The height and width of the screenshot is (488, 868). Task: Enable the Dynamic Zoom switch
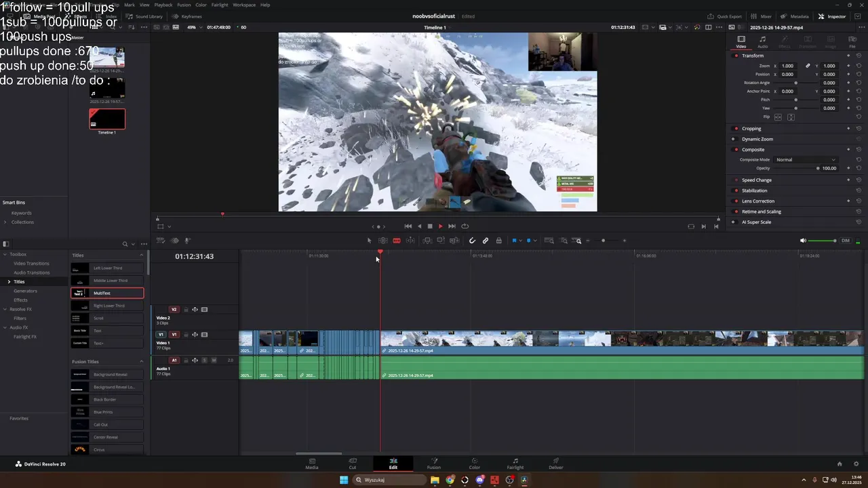coord(734,139)
